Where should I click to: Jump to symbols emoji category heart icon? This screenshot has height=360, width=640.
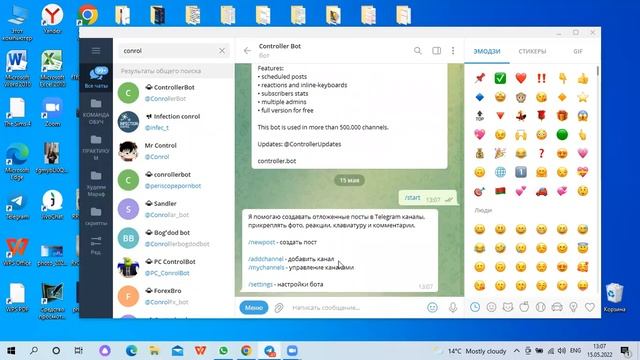[590, 307]
